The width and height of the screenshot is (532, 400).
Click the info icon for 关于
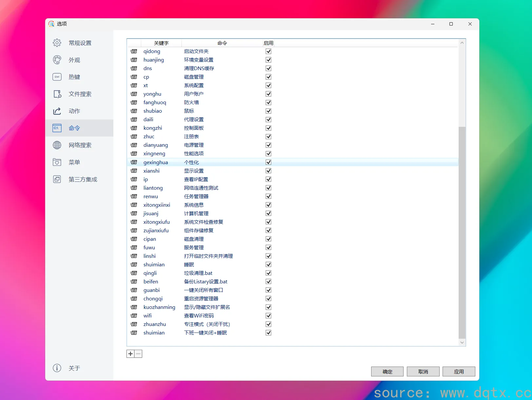pyautogui.click(x=57, y=368)
